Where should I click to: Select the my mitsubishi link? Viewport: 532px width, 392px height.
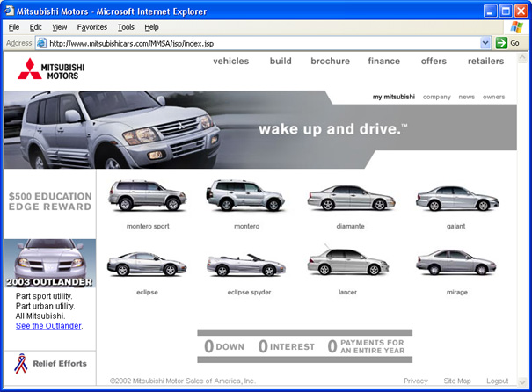pyautogui.click(x=394, y=97)
